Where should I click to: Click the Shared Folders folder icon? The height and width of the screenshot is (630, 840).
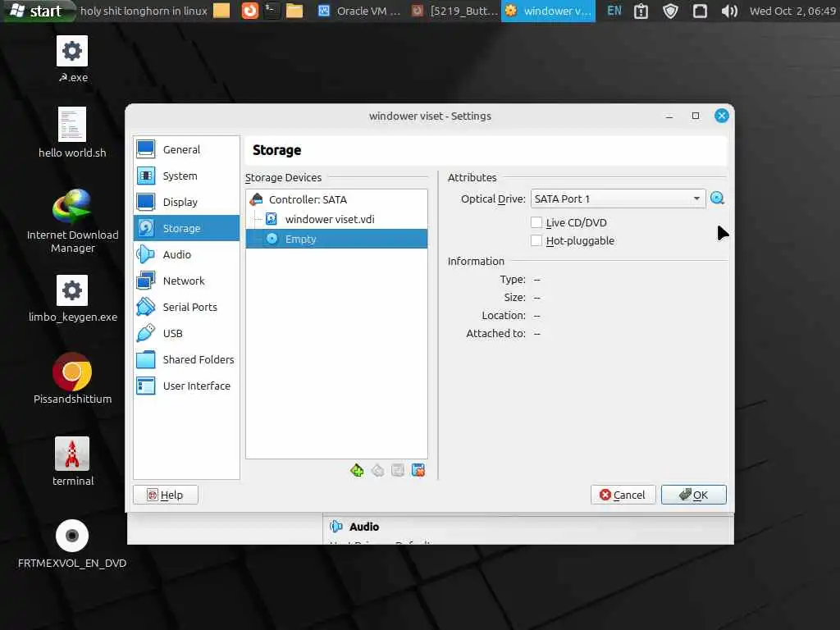point(146,359)
